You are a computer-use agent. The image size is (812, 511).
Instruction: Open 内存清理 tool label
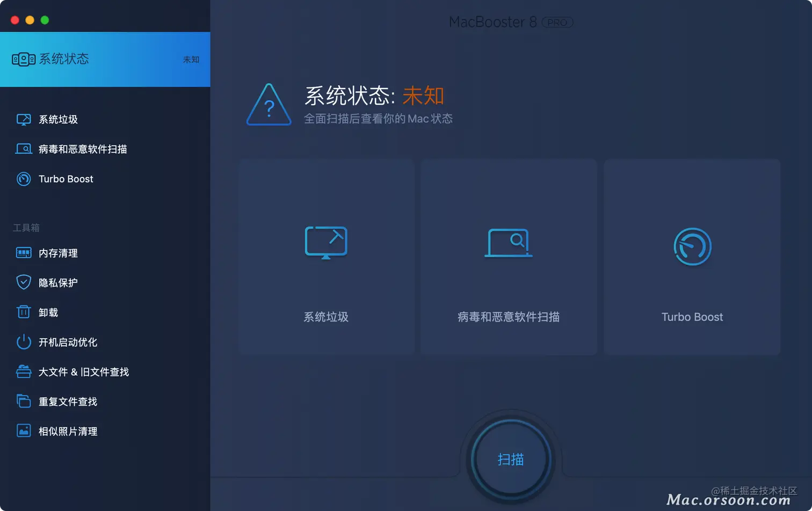point(59,253)
